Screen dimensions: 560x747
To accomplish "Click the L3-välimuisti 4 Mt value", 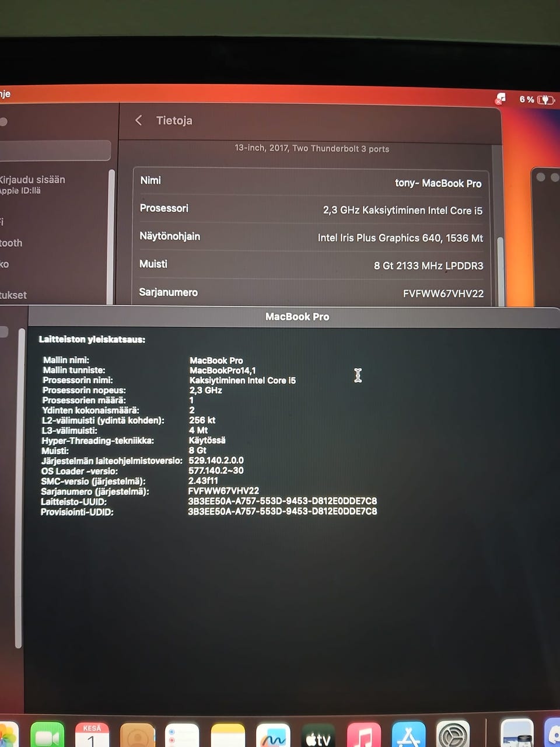I will click(x=198, y=430).
